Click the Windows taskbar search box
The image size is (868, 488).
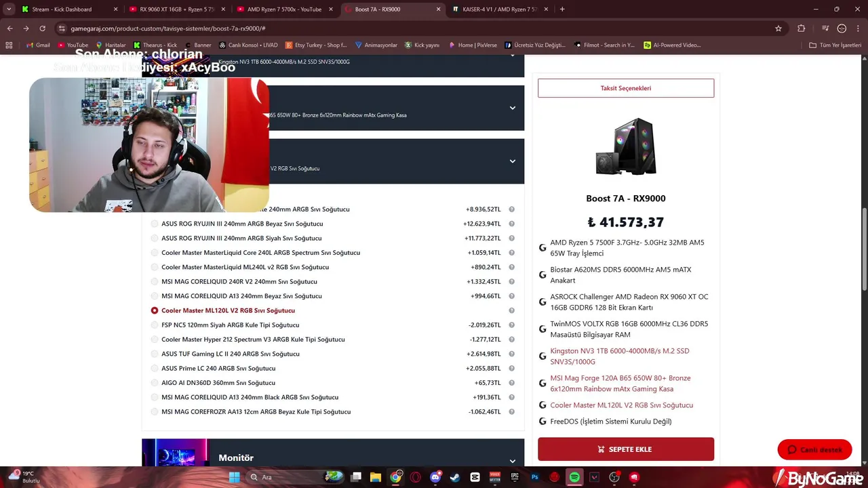click(x=294, y=477)
